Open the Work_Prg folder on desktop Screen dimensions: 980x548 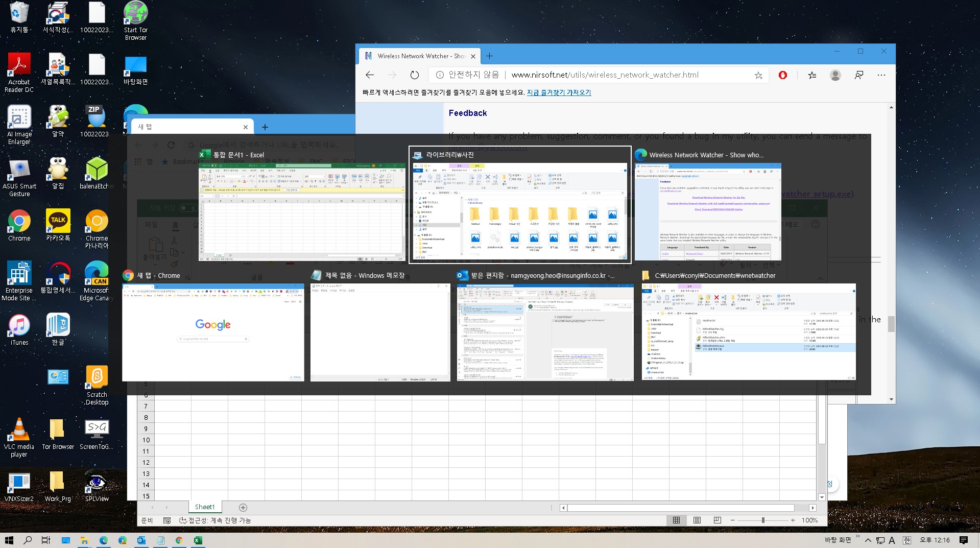pyautogui.click(x=58, y=486)
